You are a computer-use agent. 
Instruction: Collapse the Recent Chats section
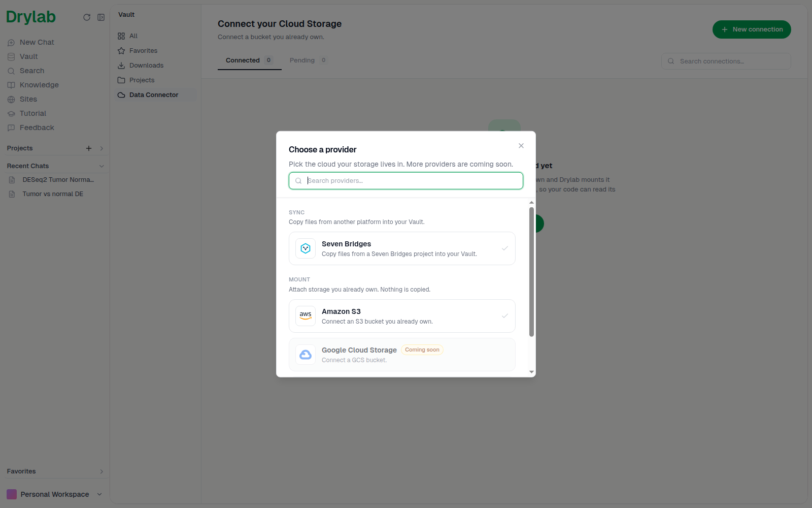101,166
